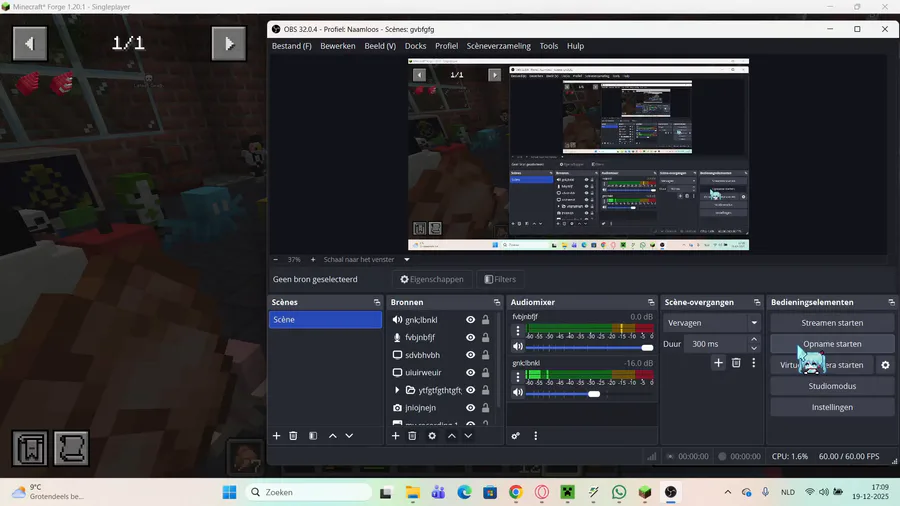Delete selected source in Bronnen panel
Image resolution: width=900 pixels, height=506 pixels.
click(x=412, y=436)
